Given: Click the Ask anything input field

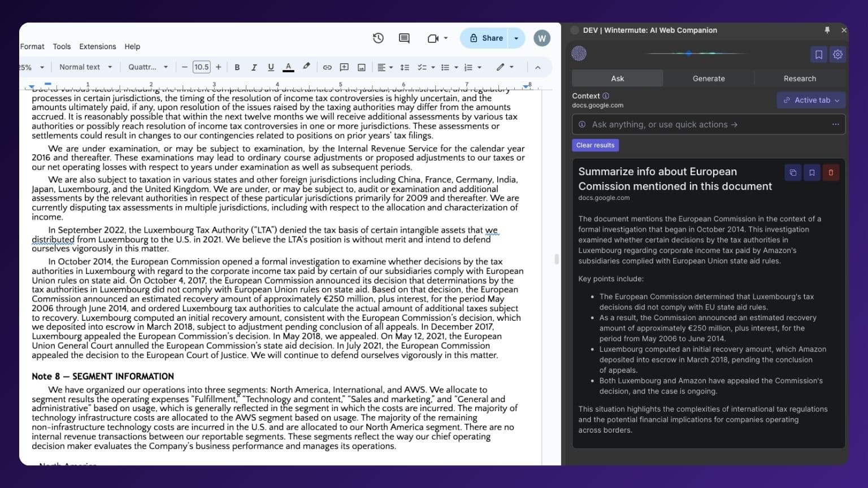Looking at the screenshot, I should click(709, 124).
